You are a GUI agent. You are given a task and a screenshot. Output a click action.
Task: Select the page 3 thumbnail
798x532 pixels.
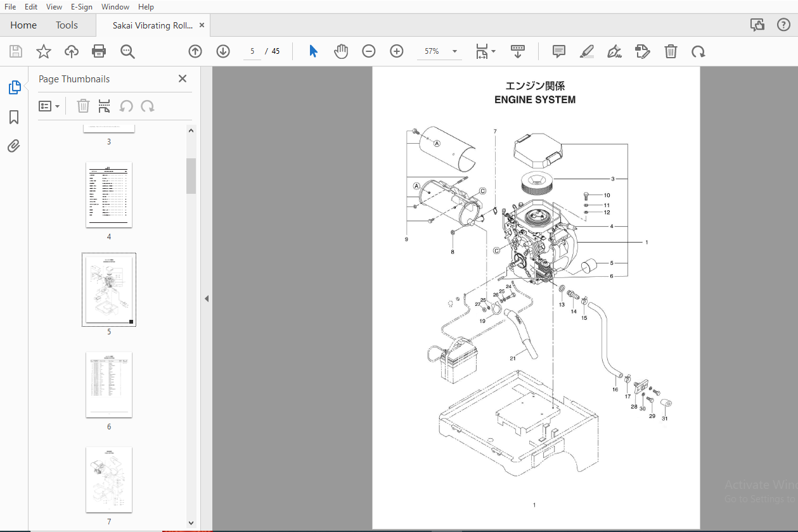pyautogui.click(x=109, y=129)
